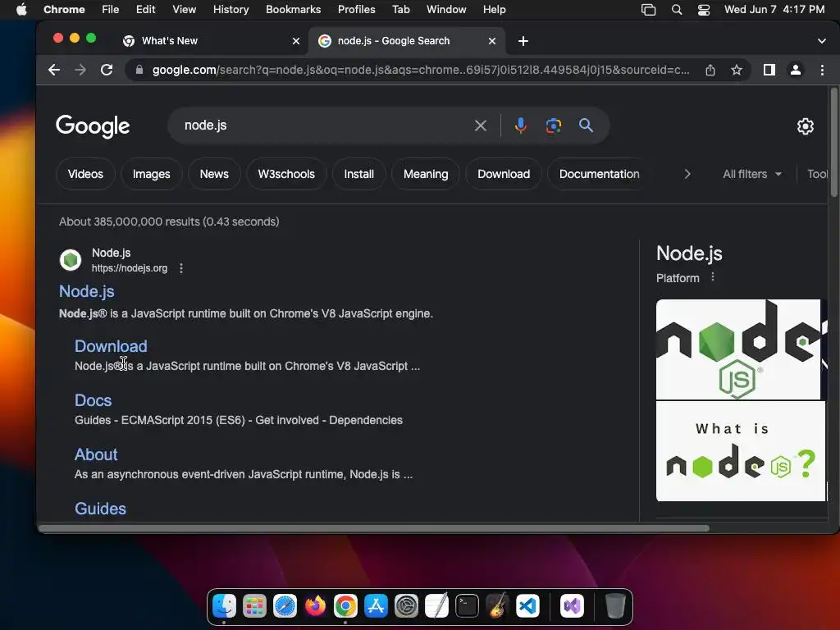Open the Profiles menu
This screenshot has height=630, width=840.
click(x=356, y=9)
